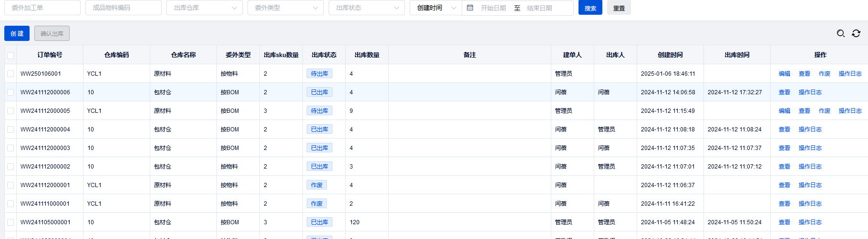Select checkbox for order WW241112000005

(x=10, y=111)
